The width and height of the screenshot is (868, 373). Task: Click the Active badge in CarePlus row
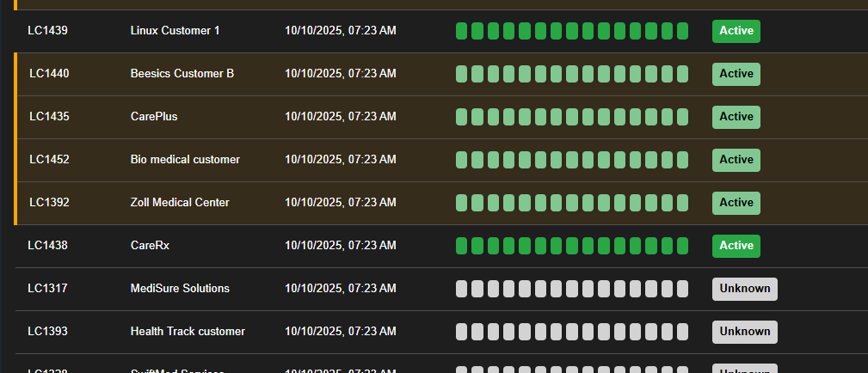pos(736,117)
